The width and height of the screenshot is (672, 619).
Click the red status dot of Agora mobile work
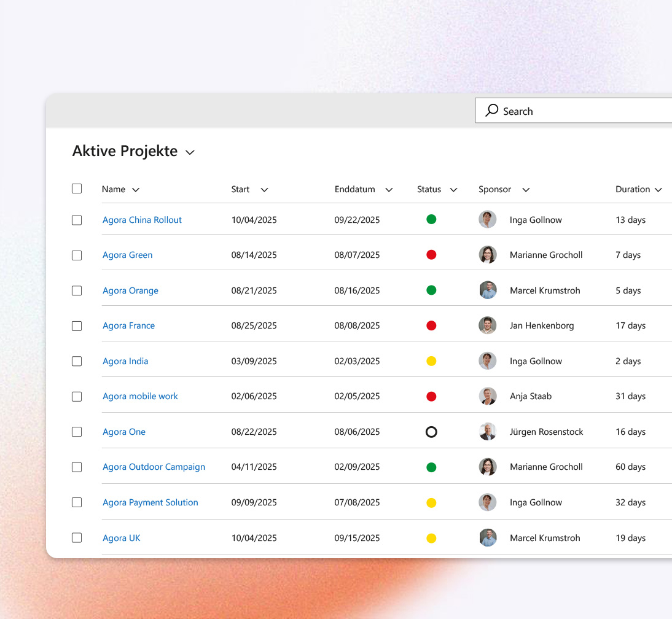pos(431,396)
